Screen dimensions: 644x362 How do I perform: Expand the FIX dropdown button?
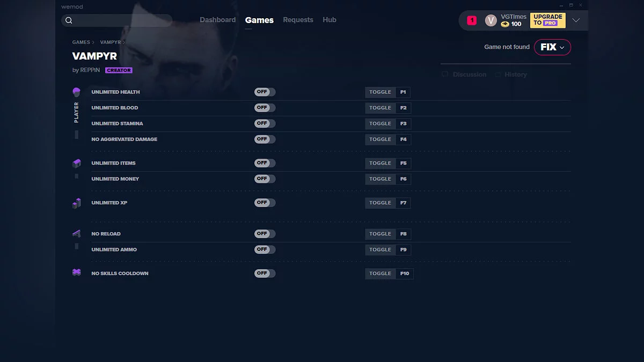click(x=552, y=47)
